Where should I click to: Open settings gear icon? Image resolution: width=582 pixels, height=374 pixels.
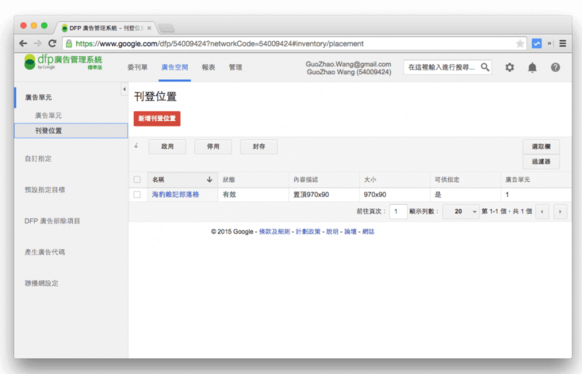coord(510,67)
